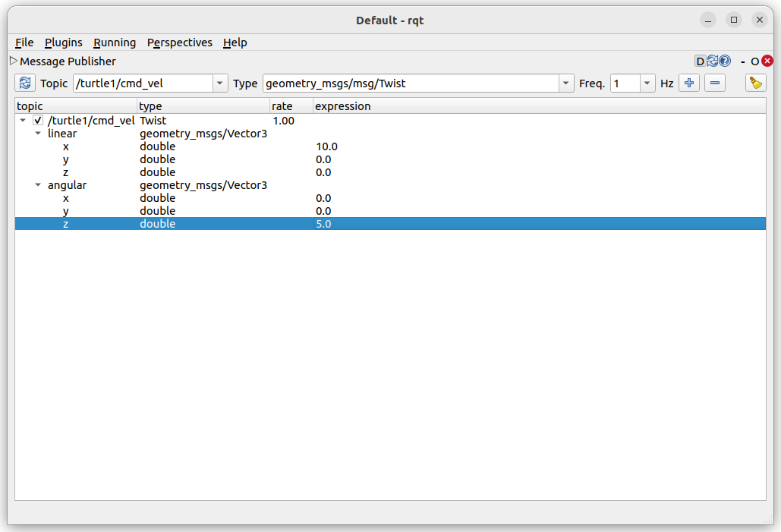This screenshot has height=532, width=781.
Task: Select the y row under linear
Action: click(x=390, y=159)
